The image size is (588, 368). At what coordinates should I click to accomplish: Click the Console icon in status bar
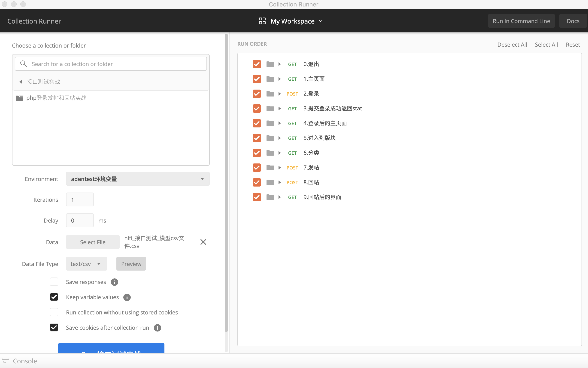[6, 361]
